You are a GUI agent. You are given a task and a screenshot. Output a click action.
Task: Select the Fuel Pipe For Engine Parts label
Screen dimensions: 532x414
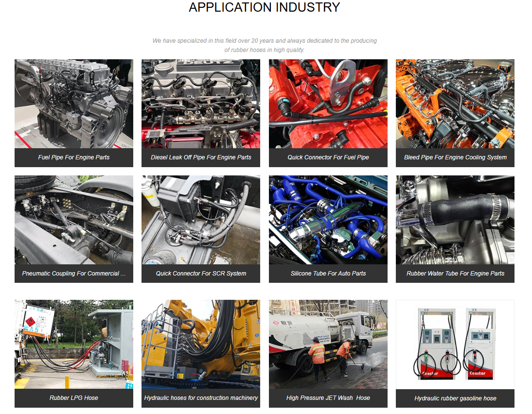[73, 157]
